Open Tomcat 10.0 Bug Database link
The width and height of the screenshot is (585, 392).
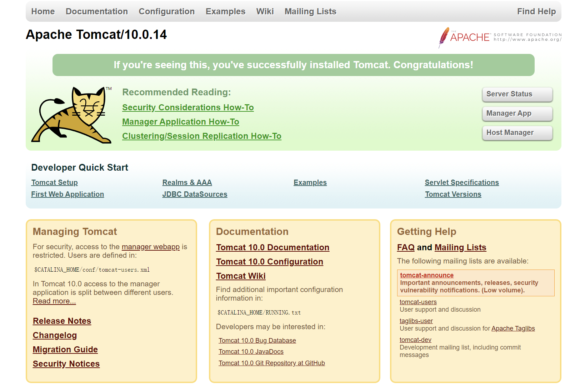coord(257,341)
